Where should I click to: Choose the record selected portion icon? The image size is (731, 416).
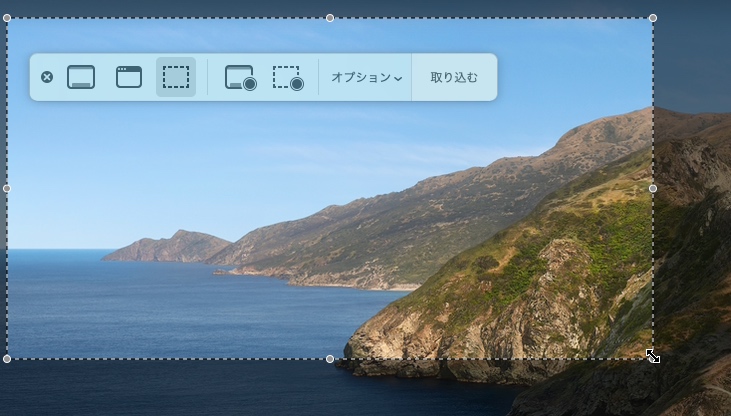pos(288,77)
